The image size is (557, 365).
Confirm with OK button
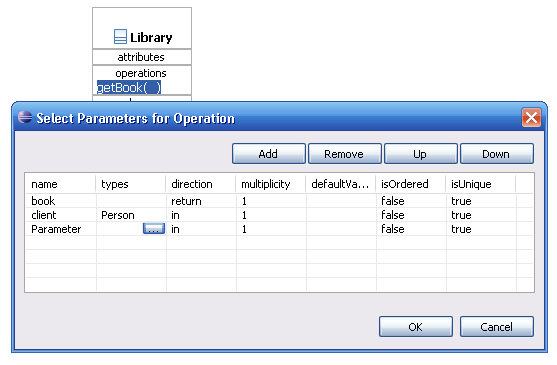(x=416, y=326)
